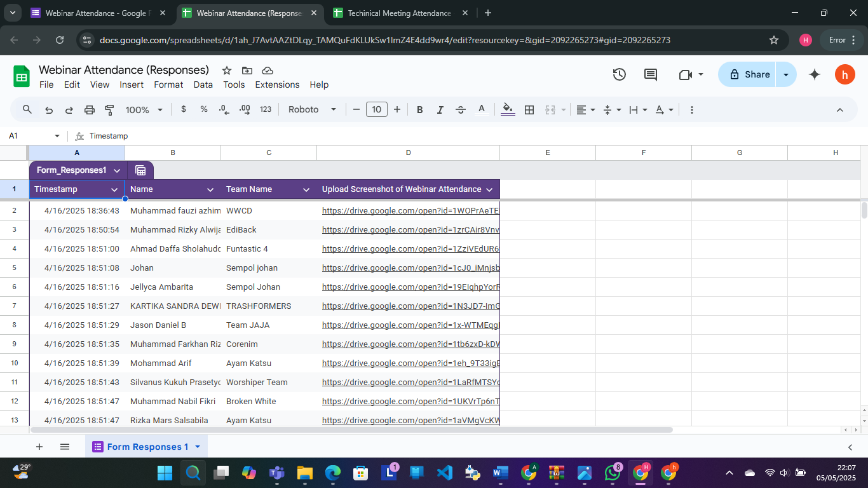Click the Name Box showing A1
The height and width of the screenshot is (488, 868).
click(34, 136)
